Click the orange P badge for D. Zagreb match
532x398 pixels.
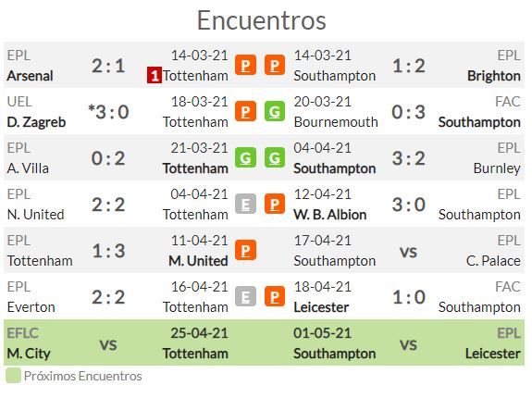coord(245,111)
